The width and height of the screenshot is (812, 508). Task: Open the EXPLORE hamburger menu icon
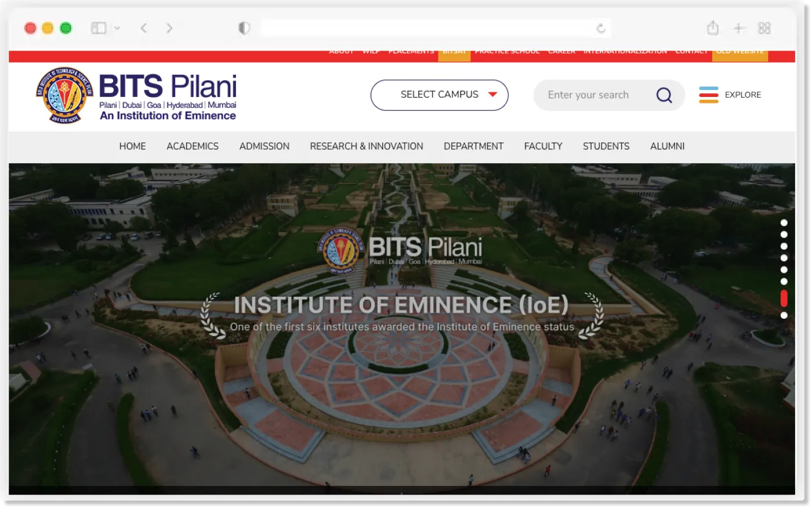click(x=708, y=95)
